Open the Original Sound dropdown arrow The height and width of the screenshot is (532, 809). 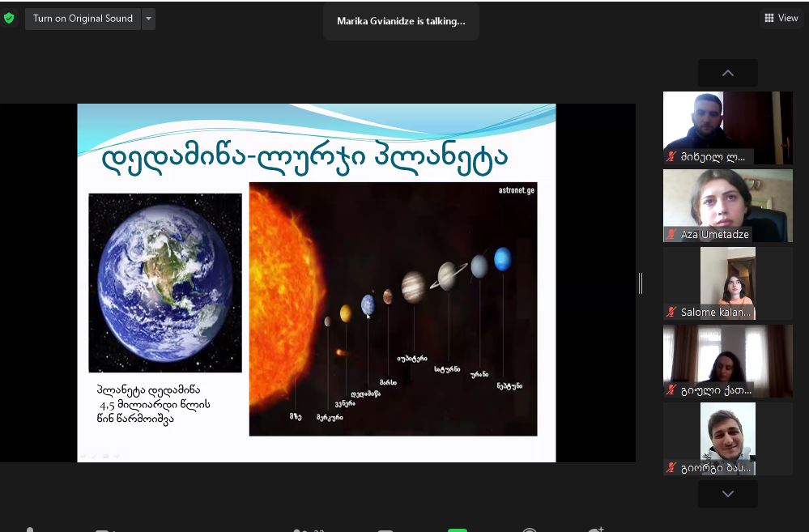tap(148, 19)
